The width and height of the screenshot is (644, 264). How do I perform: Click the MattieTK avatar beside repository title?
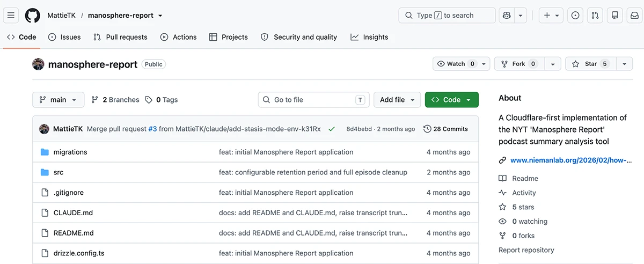[x=38, y=64]
